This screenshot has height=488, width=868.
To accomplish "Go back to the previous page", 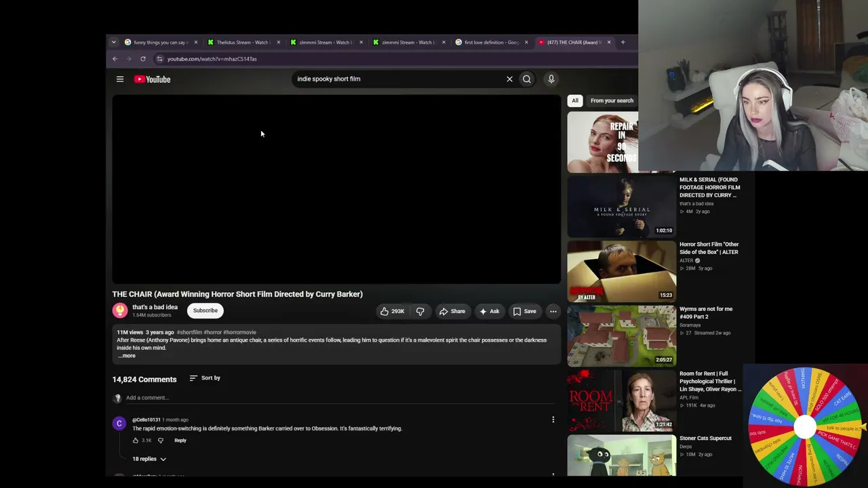I will (115, 59).
